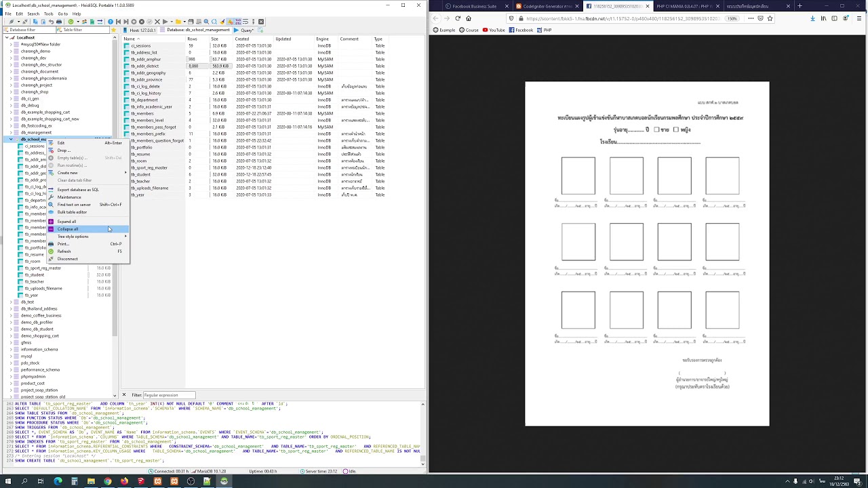Screen dimensions: 868x488
Task: Select tb_student in the tree
Action: point(34,275)
